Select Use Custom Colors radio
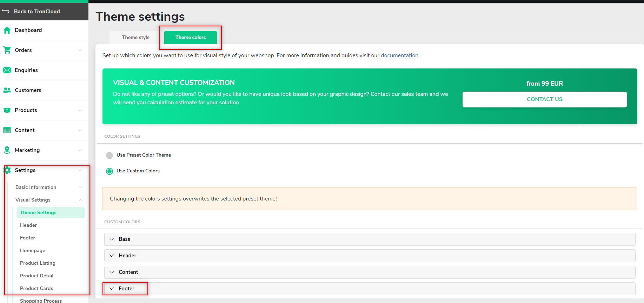 pos(109,171)
